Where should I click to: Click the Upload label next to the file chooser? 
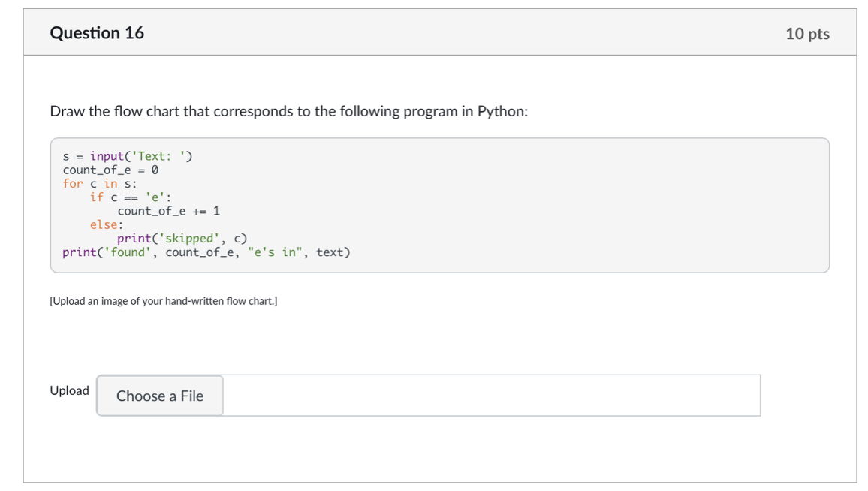69,390
